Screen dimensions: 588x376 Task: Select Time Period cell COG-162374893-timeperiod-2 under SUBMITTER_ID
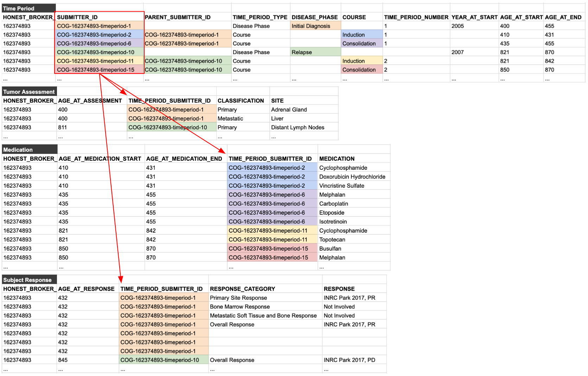(x=100, y=35)
